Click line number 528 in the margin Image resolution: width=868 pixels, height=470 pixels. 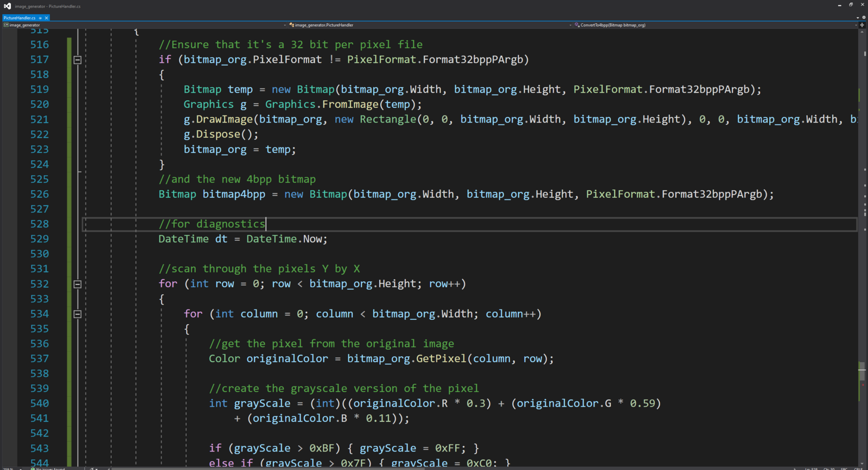(x=40, y=224)
